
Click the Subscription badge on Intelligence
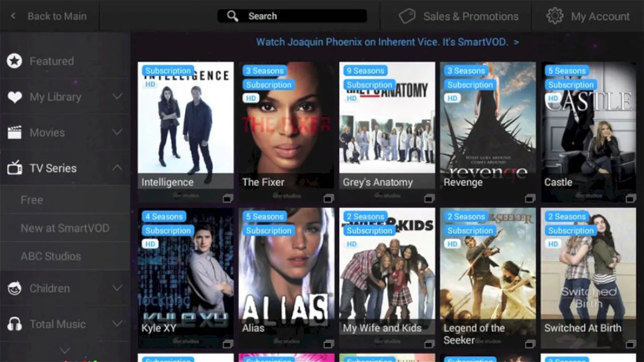click(168, 71)
